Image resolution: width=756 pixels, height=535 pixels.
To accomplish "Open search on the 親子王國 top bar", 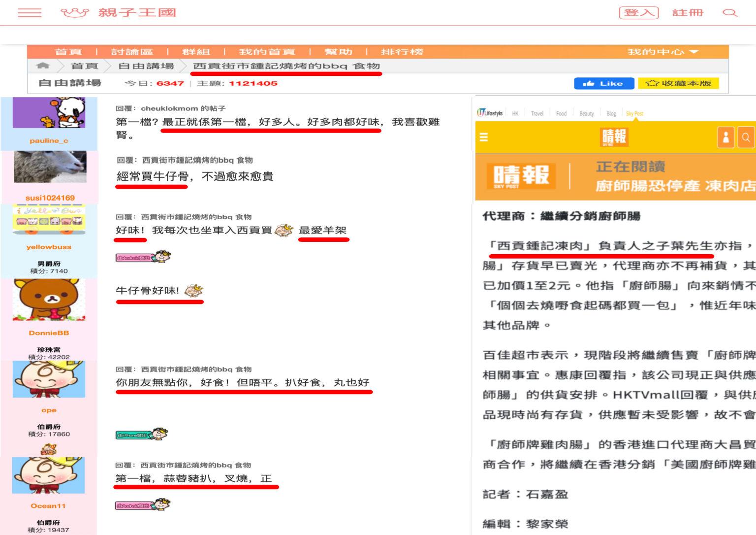I will point(730,12).
